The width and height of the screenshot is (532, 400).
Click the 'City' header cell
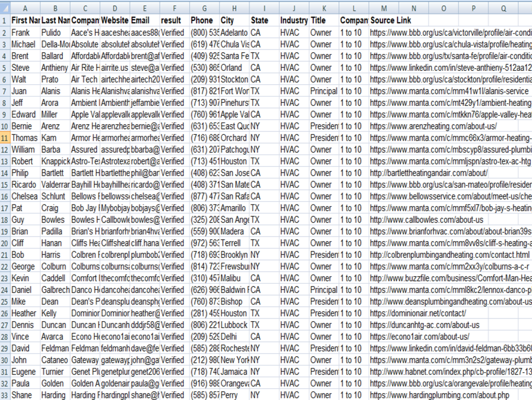(235, 20)
